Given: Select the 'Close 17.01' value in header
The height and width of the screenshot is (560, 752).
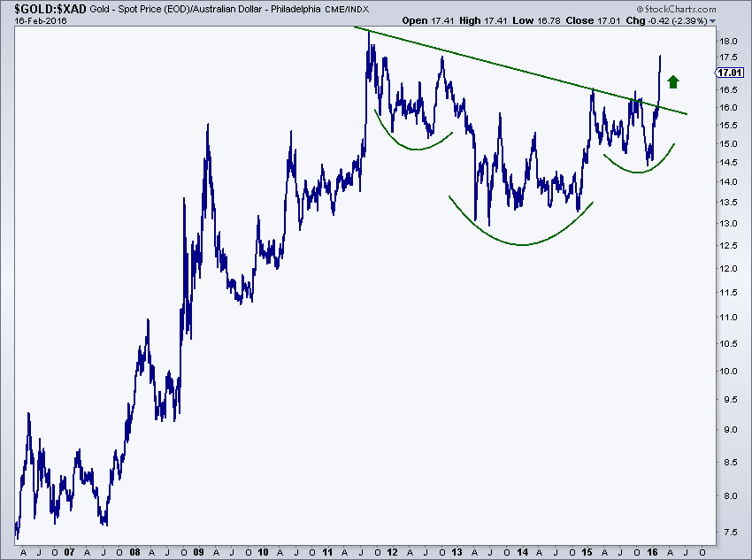Looking at the screenshot, I should (594, 20).
